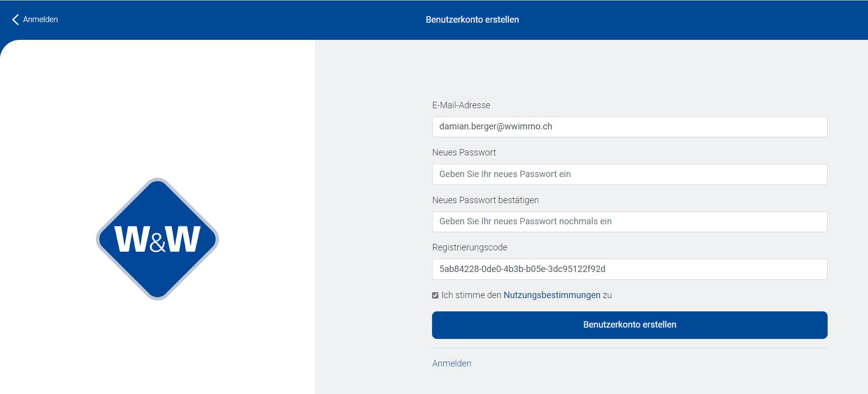The width and height of the screenshot is (868, 394).
Task: Click the 'Ich stimme den' text
Action: [x=471, y=295]
